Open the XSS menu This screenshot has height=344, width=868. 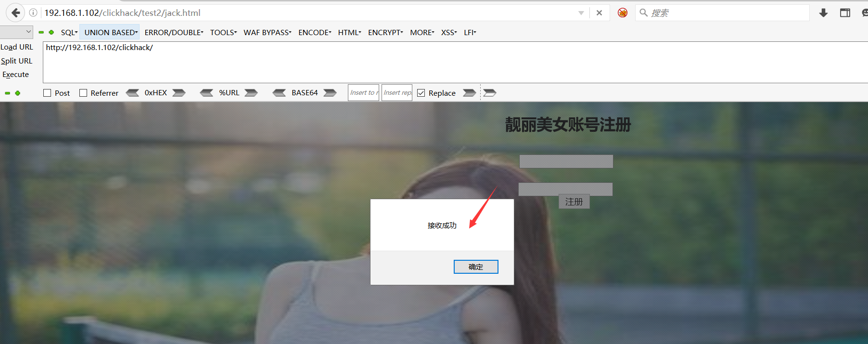click(449, 32)
